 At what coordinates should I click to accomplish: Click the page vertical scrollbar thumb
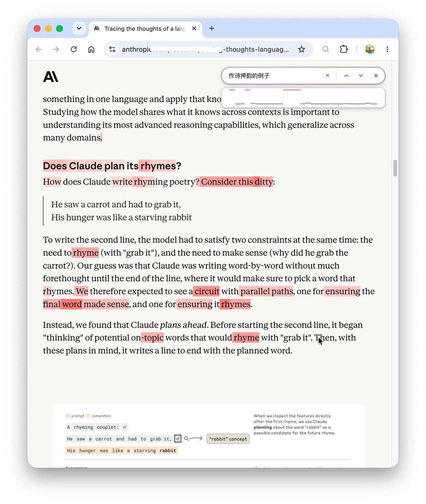point(395,168)
